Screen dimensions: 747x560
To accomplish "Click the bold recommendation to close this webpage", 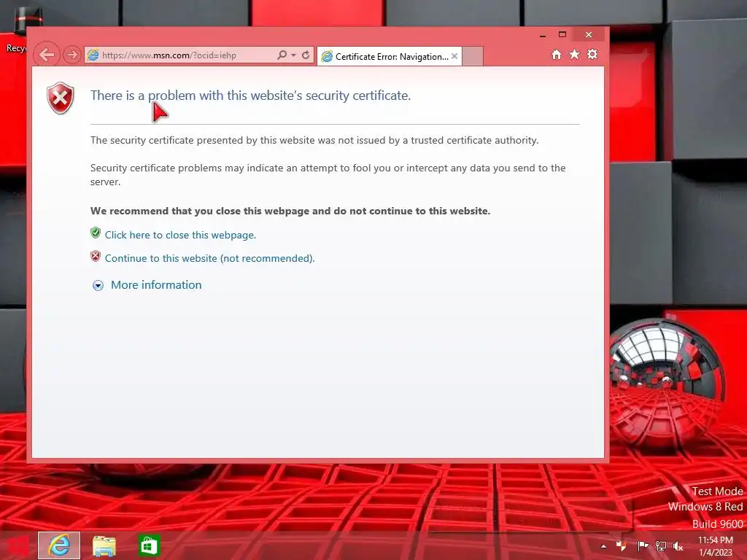I will 290,211.
